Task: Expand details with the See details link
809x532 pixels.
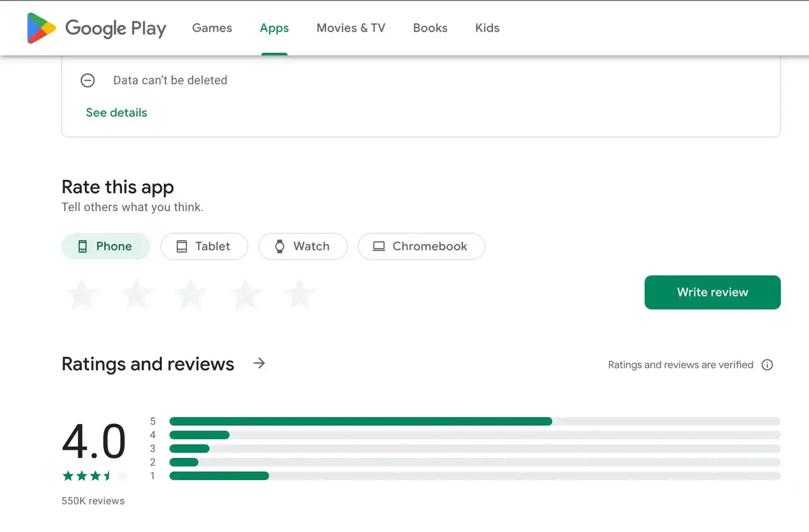Action: 116,112
